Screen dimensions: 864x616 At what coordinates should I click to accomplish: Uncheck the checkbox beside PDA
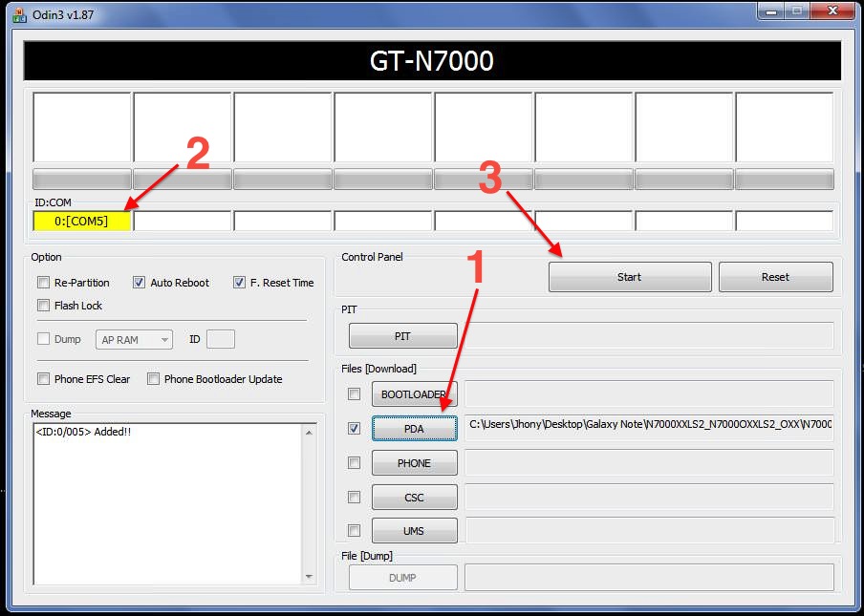[x=355, y=429]
